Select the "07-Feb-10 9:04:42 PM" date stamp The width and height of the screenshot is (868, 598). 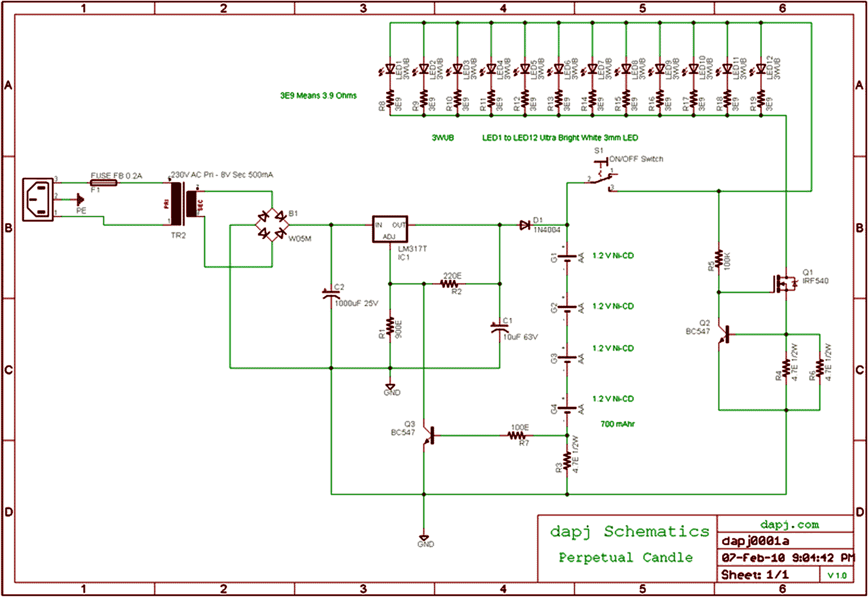point(787,558)
